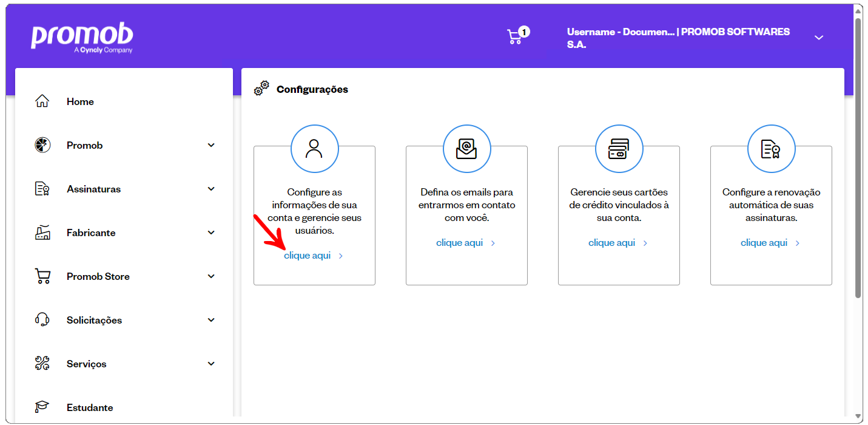The height and width of the screenshot is (425, 868).
Task: Click the cart badge showing 1
Action: point(524,32)
